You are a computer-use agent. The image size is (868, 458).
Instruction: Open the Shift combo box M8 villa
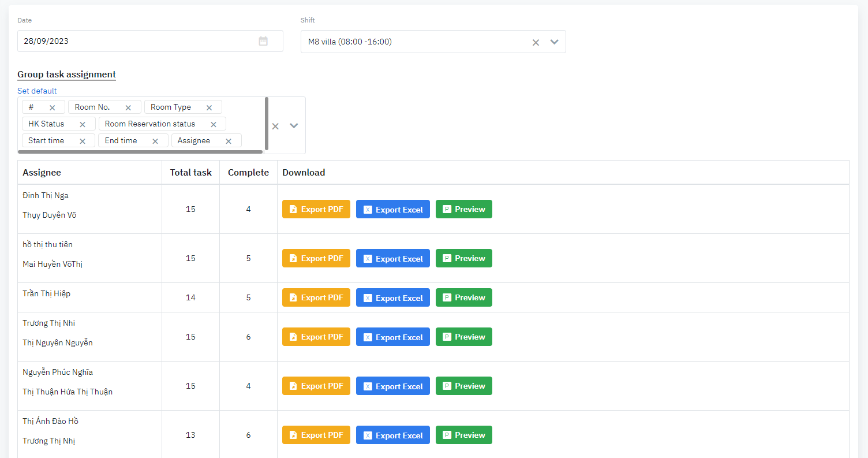point(433,42)
